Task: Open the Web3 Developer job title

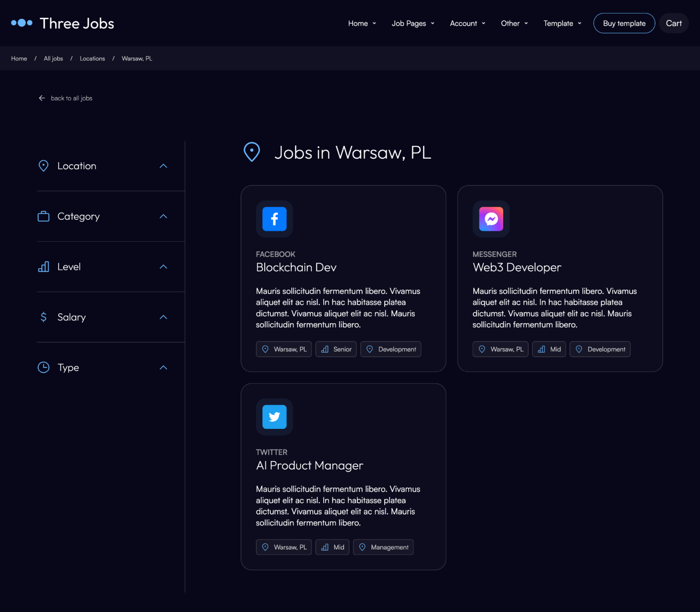Action: tap(517, 267)
